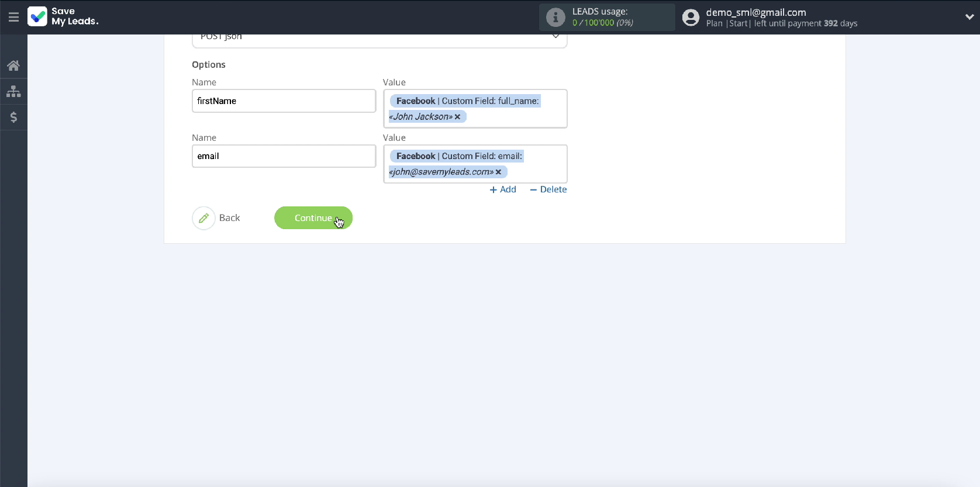Screen dimensions: 980x487
Task: Click the LEADS usage info icon
Action: [x=555, y=17]
